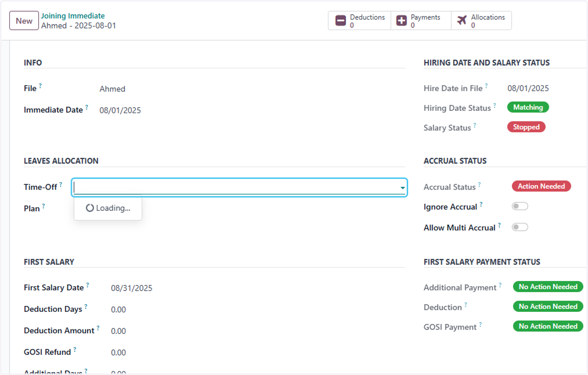588x375 pixels.
Task: Show help tooltip for Time-Off label
Action: 61,184
